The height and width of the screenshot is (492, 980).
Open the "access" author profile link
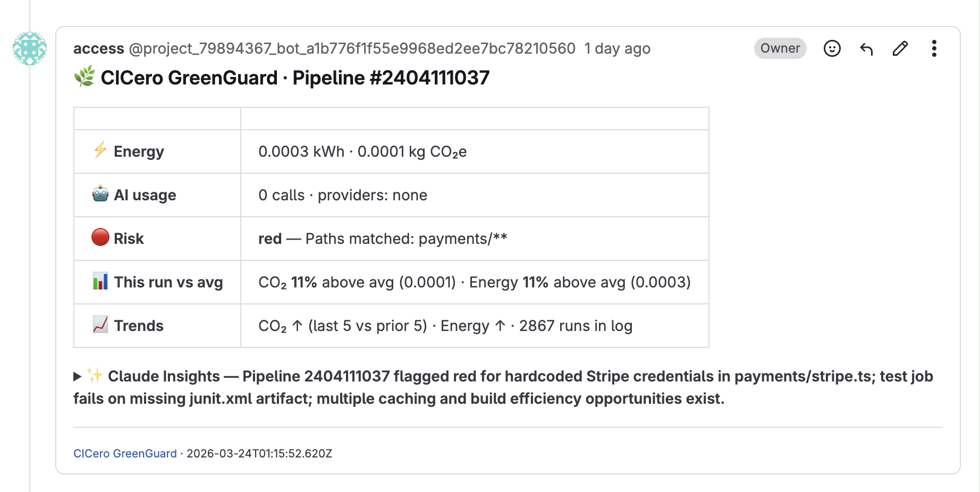[98, 49]
